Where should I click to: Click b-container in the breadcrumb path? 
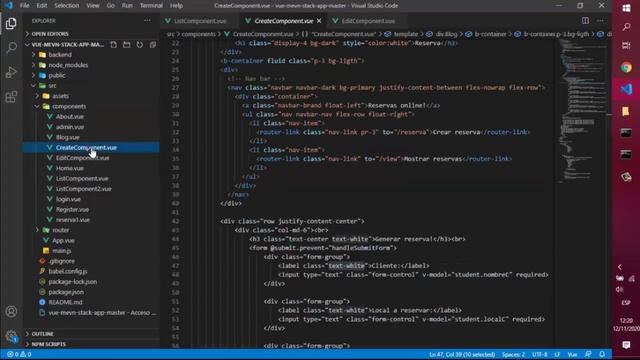[x=490, y=34]
